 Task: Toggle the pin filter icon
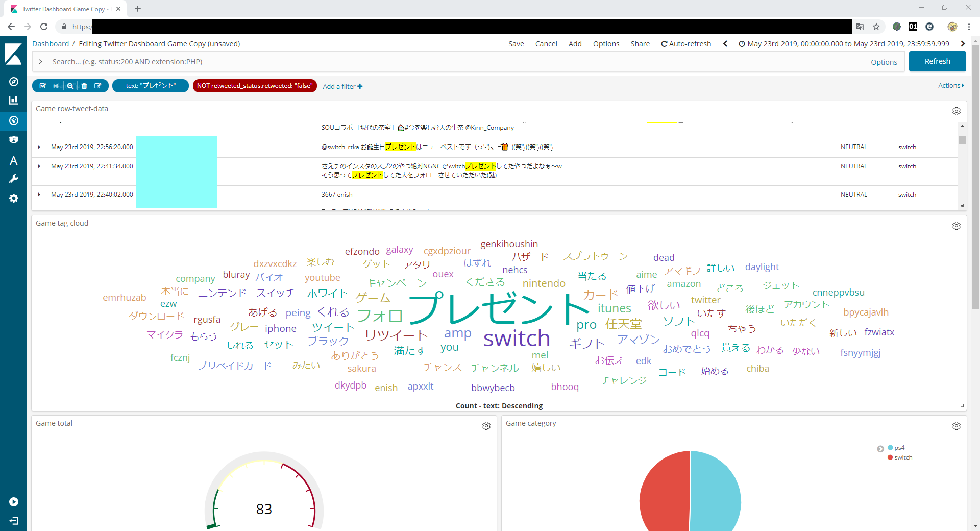point(57,86)
